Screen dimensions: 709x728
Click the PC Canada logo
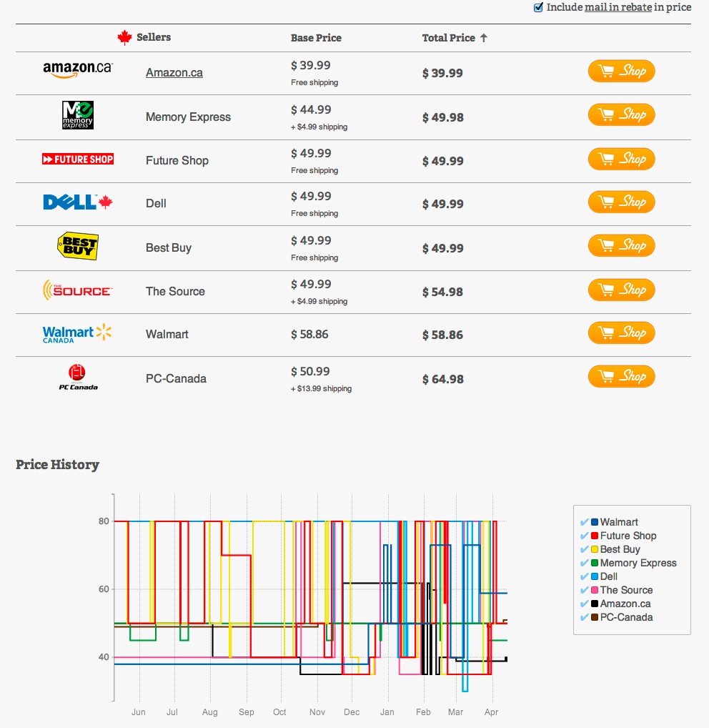pyautogui.click(x=78, y=378)
